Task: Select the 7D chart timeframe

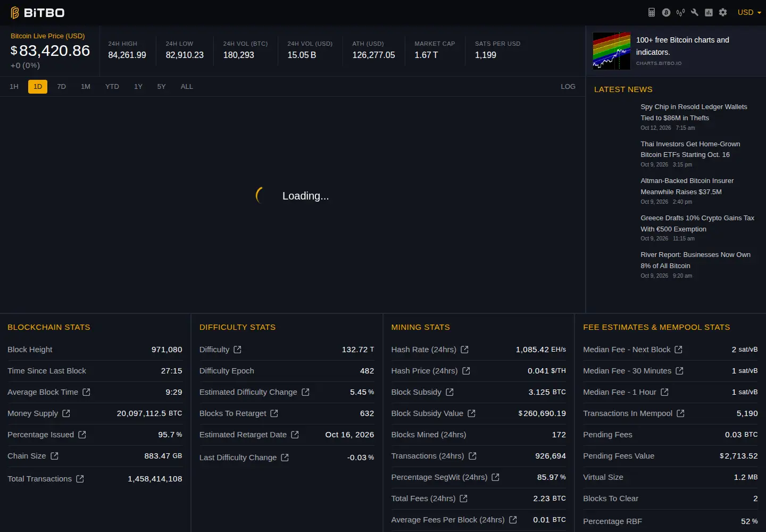Action: 62,86
